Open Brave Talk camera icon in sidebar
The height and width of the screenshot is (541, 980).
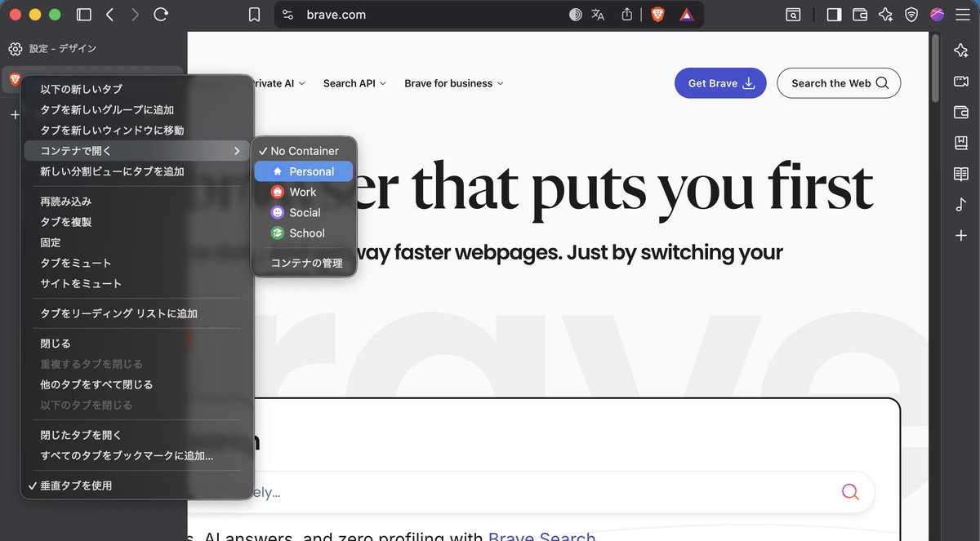(x=961, y=82)
